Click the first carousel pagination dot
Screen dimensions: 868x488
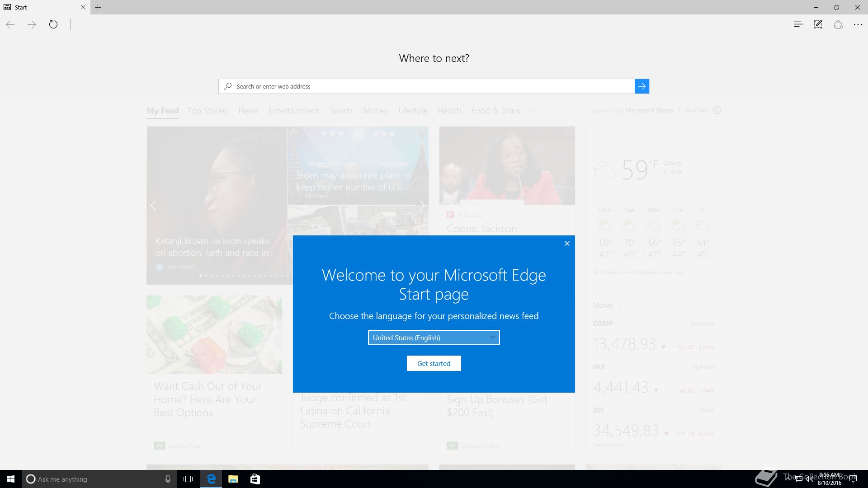(201, 276)
